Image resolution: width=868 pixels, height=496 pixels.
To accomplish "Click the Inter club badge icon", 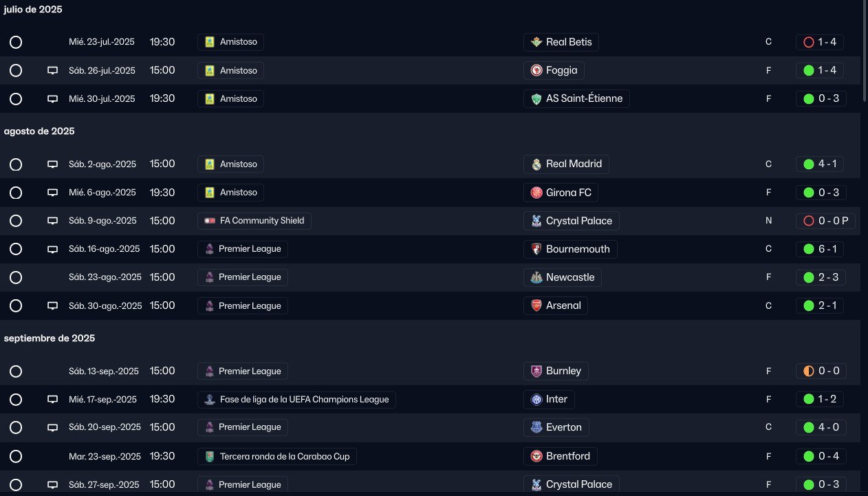I will point(536,399).
